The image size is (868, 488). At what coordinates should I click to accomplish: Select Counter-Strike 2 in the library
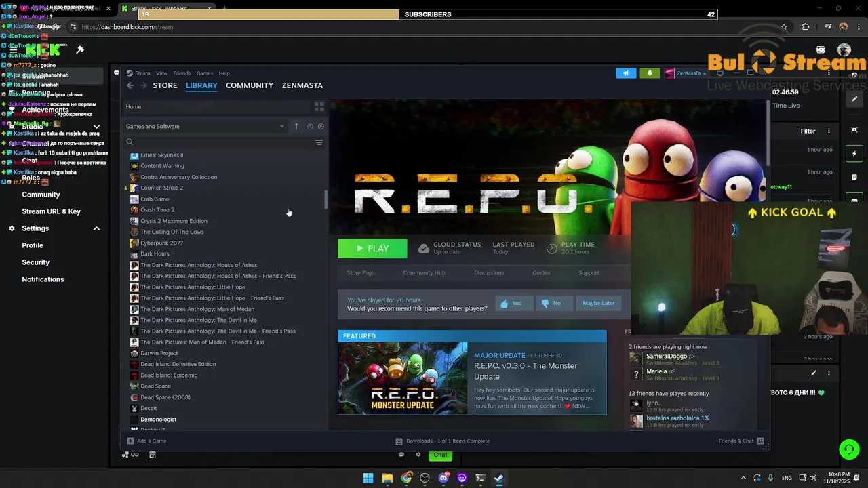(161, 188)
